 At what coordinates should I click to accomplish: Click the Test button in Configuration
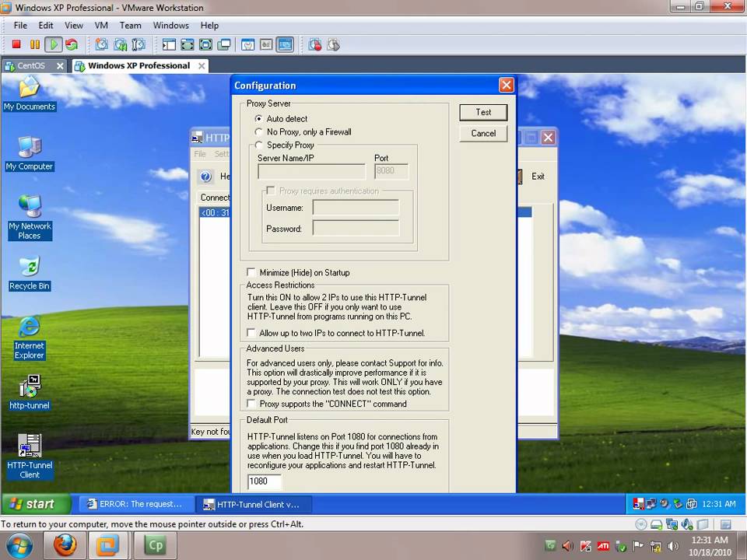(x=483, y=112)
